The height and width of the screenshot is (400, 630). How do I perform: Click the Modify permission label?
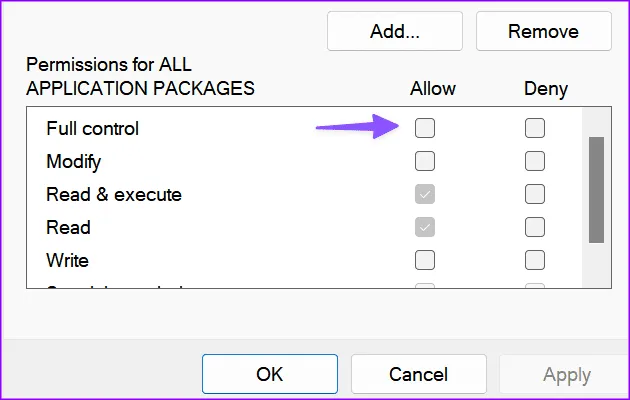click(73, 161)
